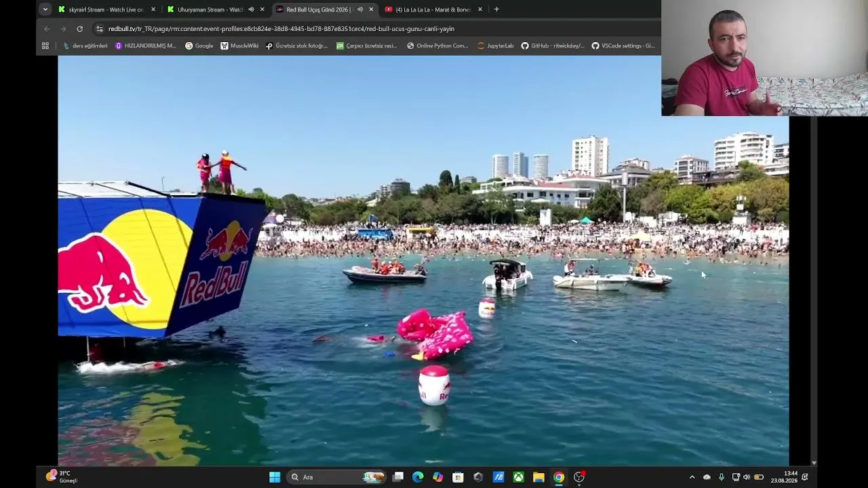Open the clock and calendar at 13:44
Screen dimensions: 868x488
tap(784, 477)
